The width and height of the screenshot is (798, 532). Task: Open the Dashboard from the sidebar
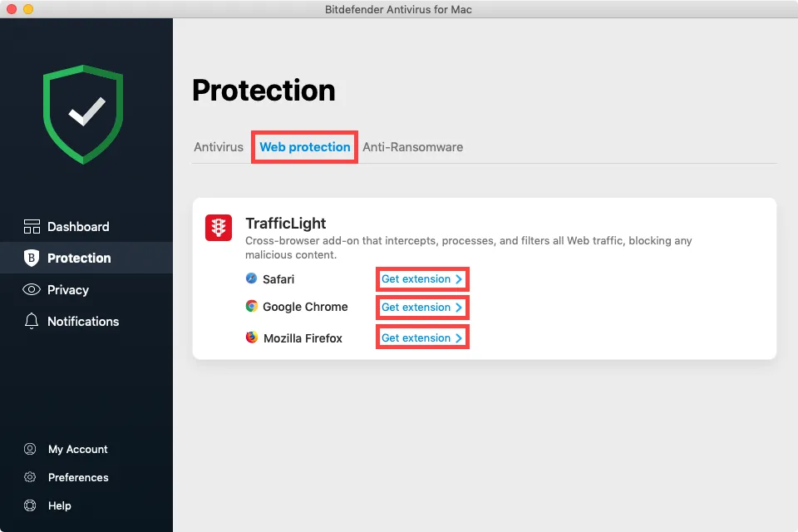tap(33, 226)
